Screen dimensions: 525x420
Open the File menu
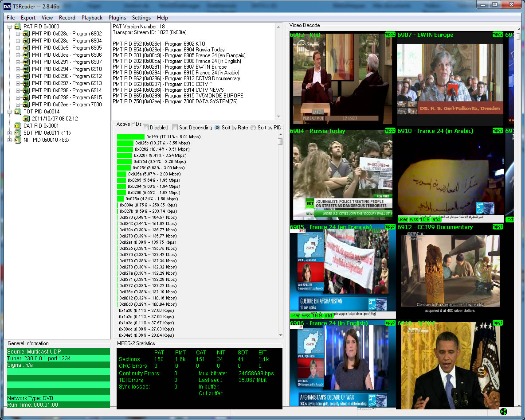(11, 18)
